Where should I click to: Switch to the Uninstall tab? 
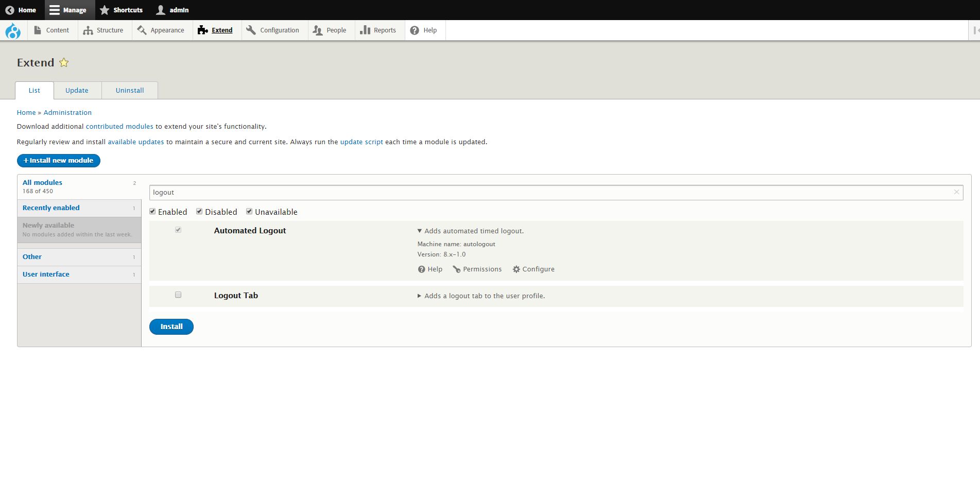point(130,91)
